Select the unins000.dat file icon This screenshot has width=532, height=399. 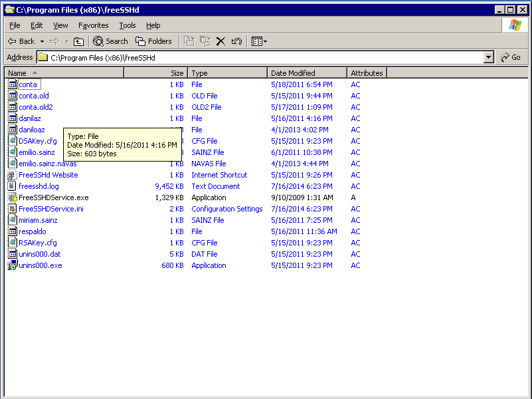point(13,253)
